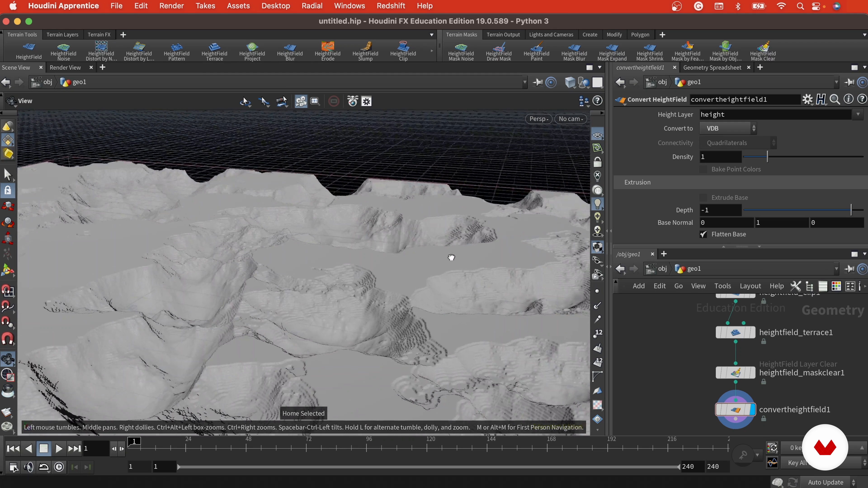This screenshot has height=488, width=868.
Task: Select the HeightField Mask Clear tool
Action: click(x=763, y=51)
